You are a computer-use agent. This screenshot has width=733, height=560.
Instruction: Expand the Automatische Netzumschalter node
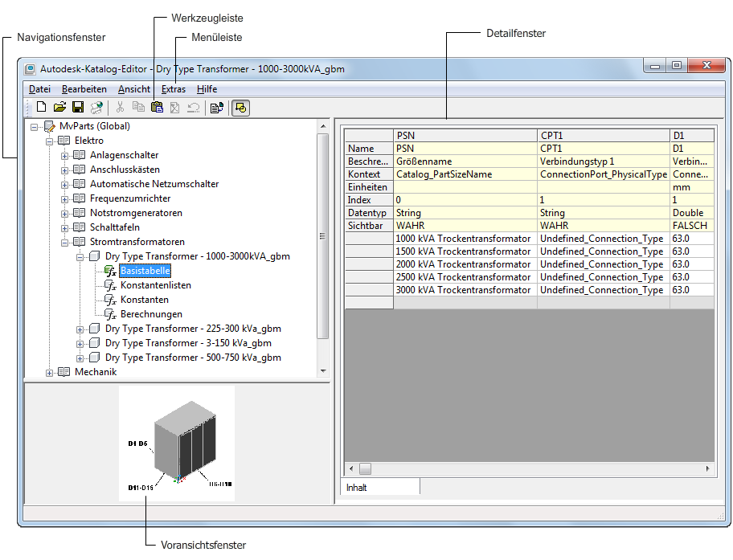click(64, 185)
